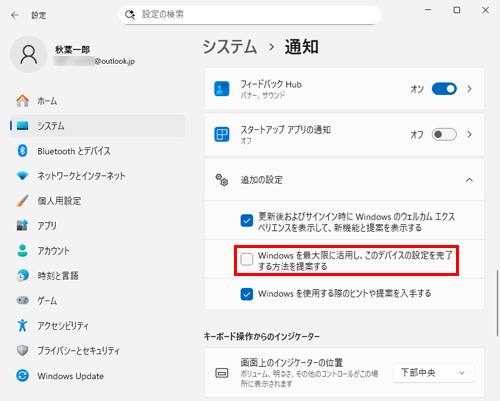The height and width of the screenshot is (401, 500).
Task: Minimize the settings window
Action: click(x=428, y=10)
